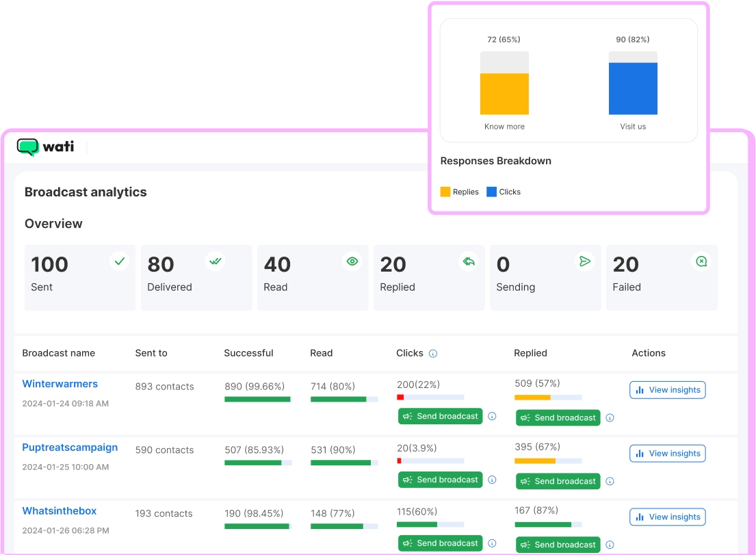Click the yellow Replies legend swatch
Image resolution: width=756 pixels, height=555 pixels.
(x=445, y=192)
